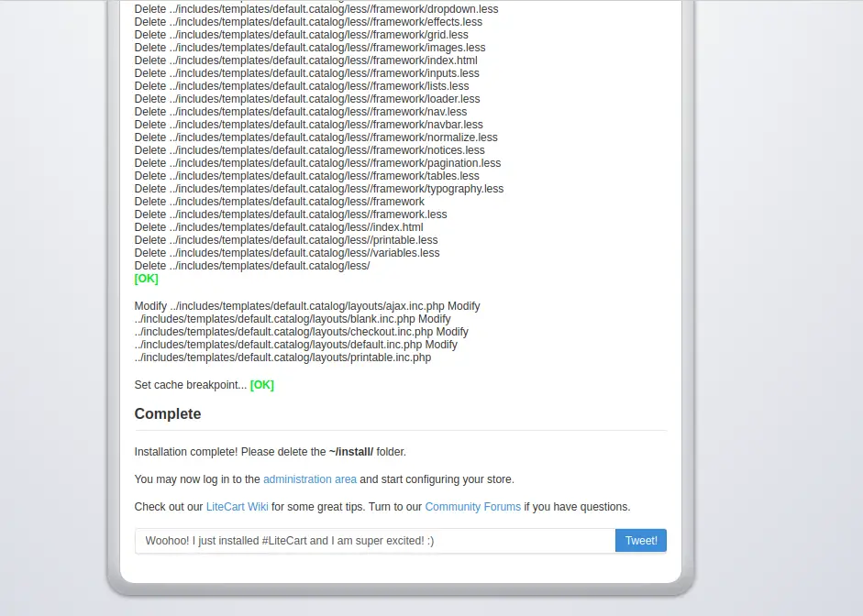Viewport: 863px width, 616px height.
Task: Click the 'Set cache breakpoint...' status text
Action: pos(191,384)
